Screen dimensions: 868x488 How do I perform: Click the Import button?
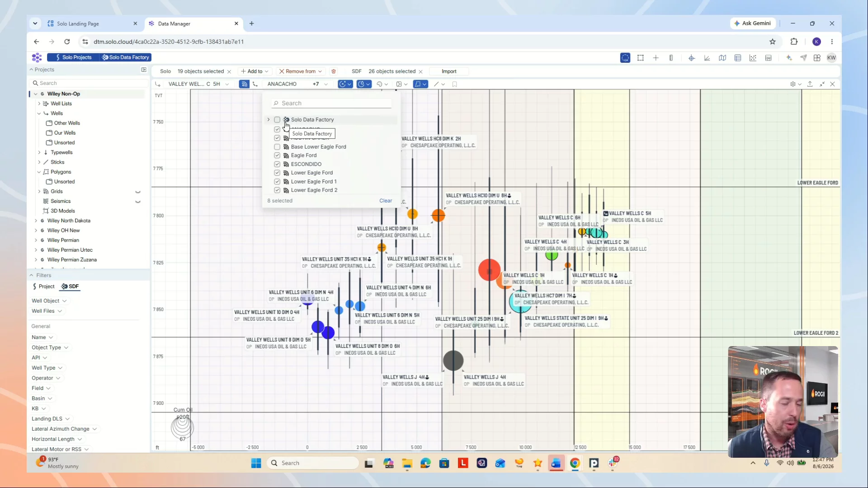449,71
